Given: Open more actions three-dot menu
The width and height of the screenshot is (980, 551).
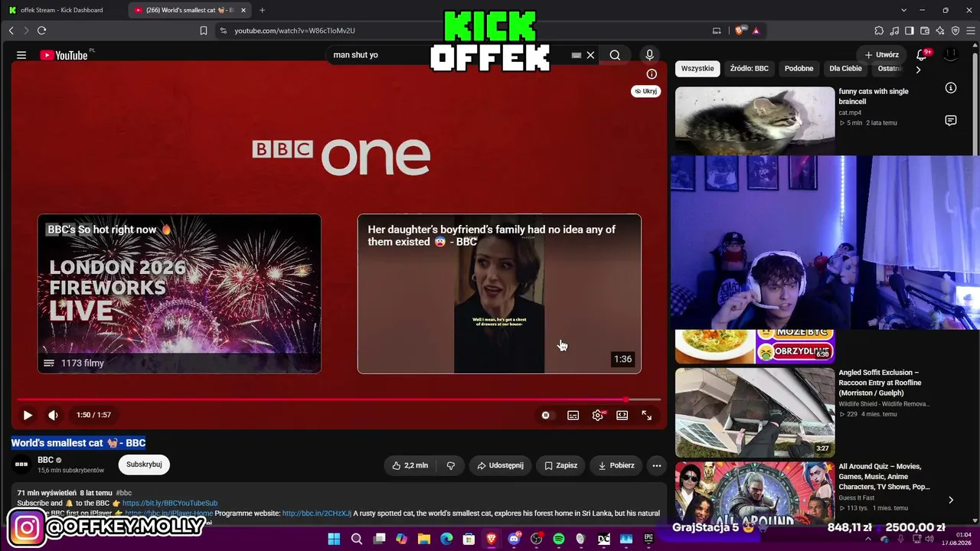Looking at the screenshot, I should 656,465.
